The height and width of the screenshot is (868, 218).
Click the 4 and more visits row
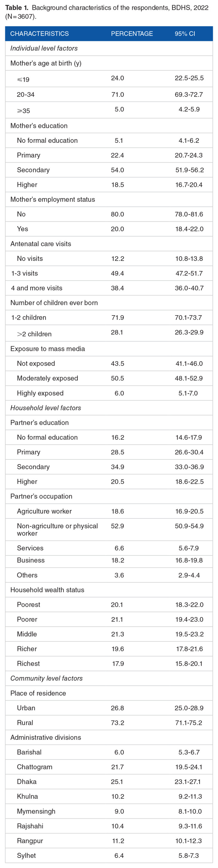tap(36, 288)
